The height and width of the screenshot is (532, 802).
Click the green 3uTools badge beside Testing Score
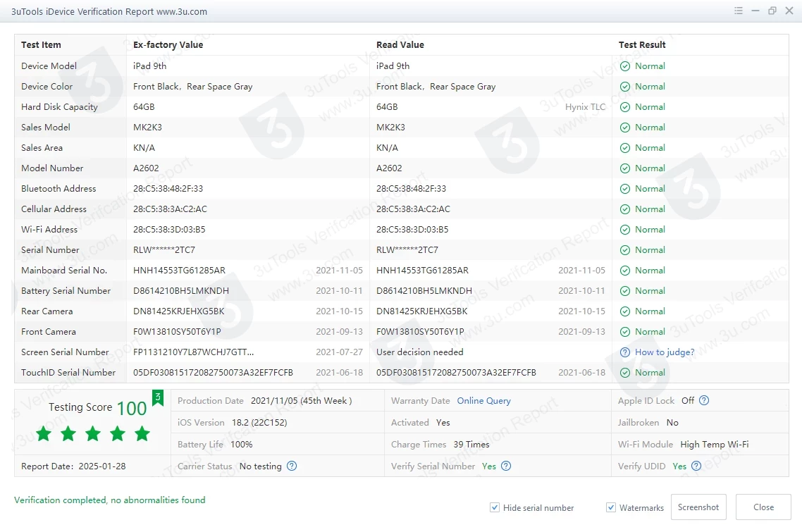point(158,398)
